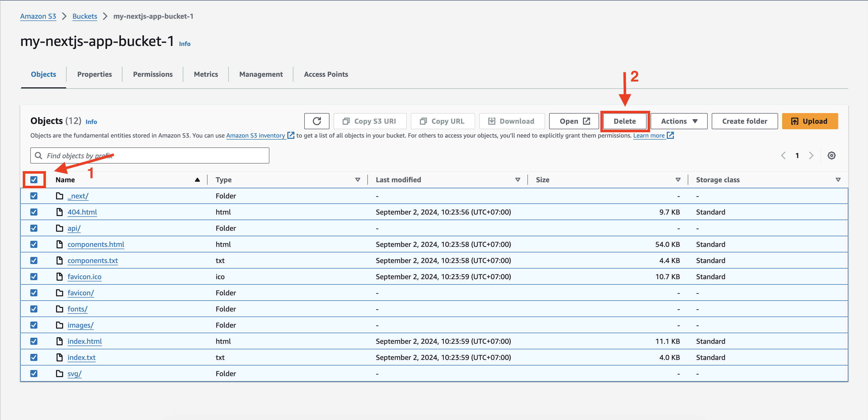The width and height of the screenshot is (868, 420).
Task: Click folder icon beside api/
Action: pyautogui.click(x=60, y=228)
